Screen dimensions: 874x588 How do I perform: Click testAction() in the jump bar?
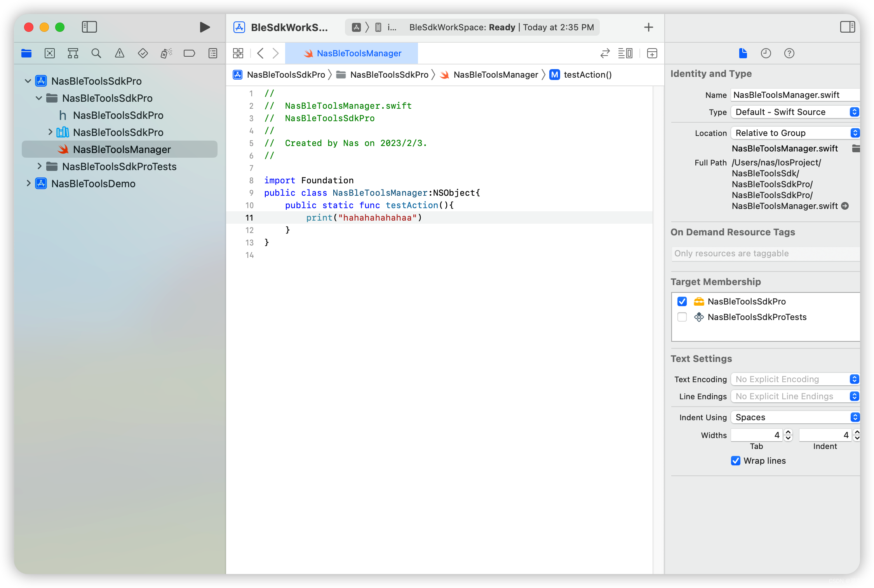(587, 75)
